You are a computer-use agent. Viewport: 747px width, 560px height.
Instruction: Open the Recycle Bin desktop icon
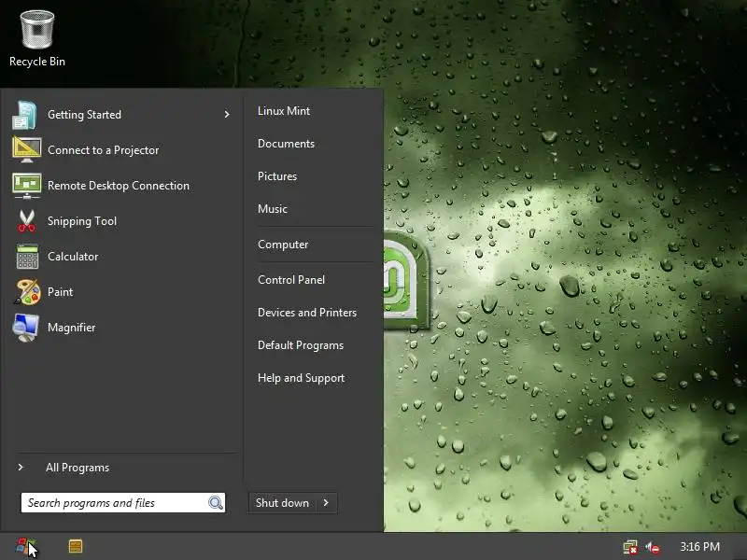37,38
